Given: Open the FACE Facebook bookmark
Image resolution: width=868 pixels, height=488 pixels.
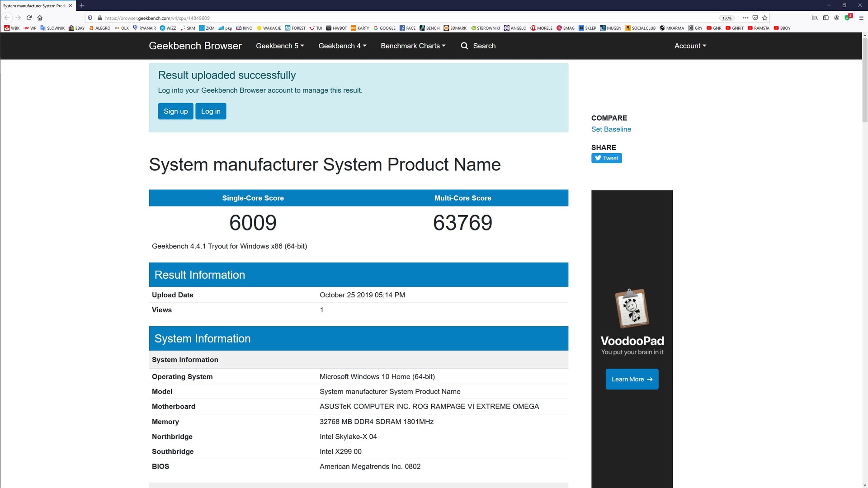Looking at the screenshot, I should pyautogui.click(x=407, y=28).
